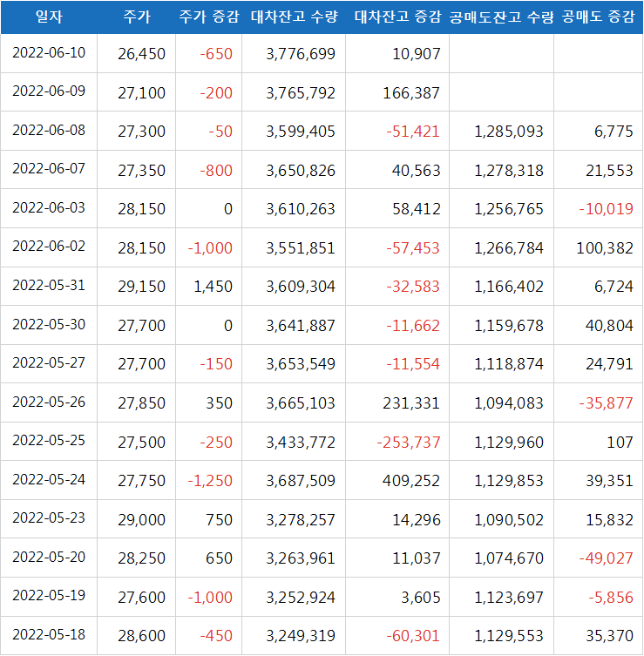Click price value 29,150
644x656 pixels.
[141, 287]
